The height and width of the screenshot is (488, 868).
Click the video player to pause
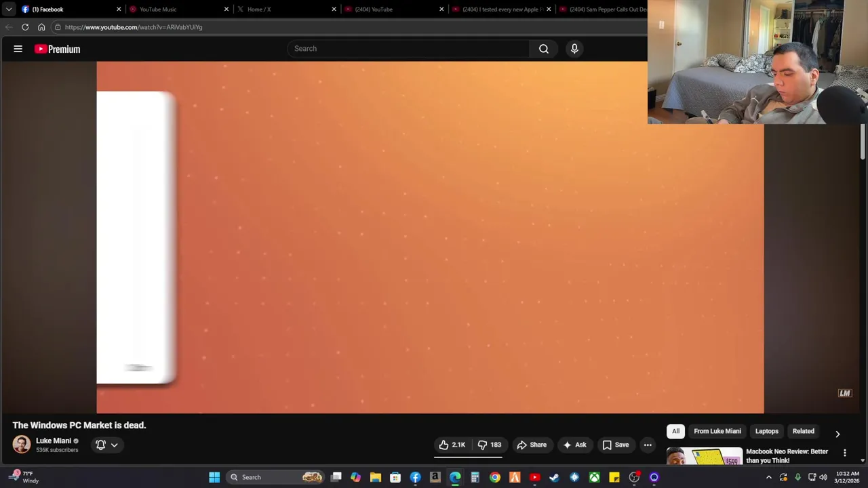430,237
